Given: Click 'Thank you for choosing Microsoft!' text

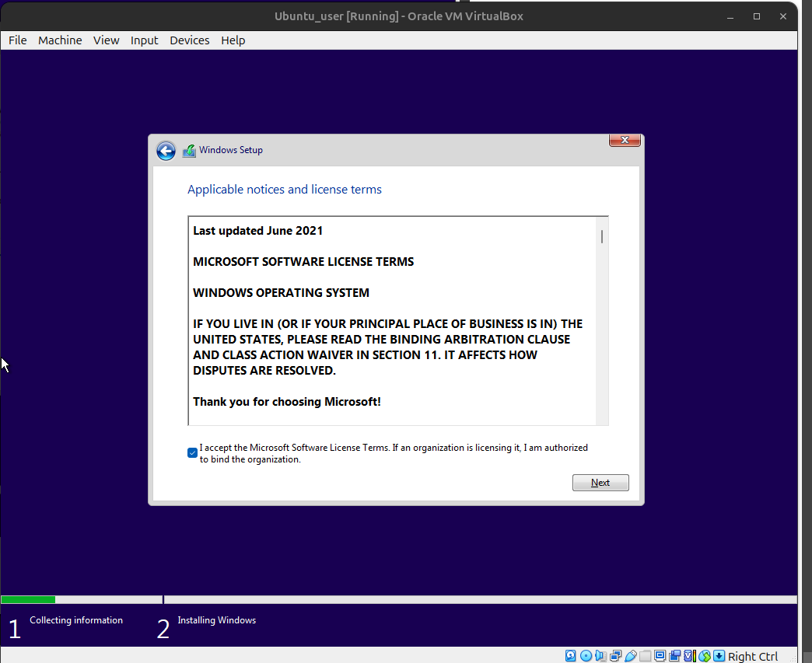Looking at the screenshot, I should point(287,402).
